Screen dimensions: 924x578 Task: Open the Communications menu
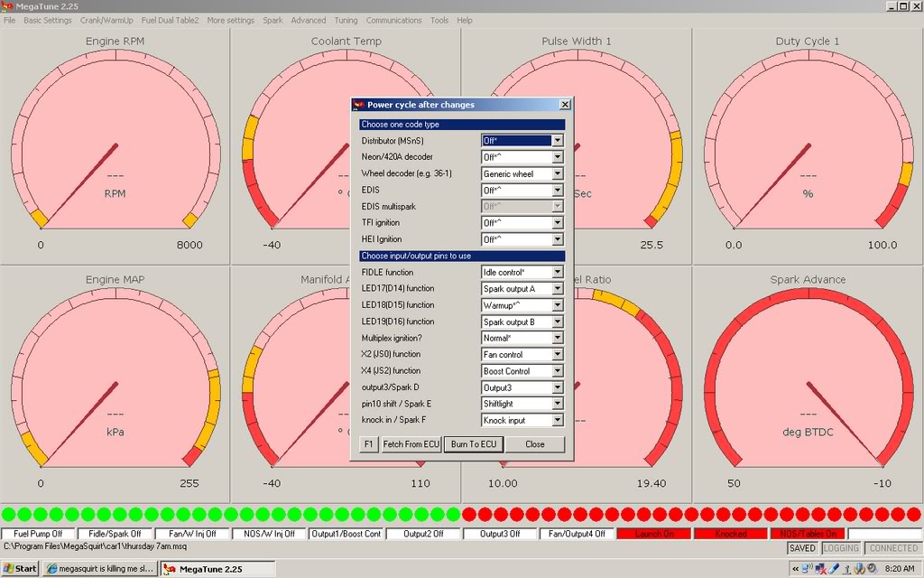(393, 20)
